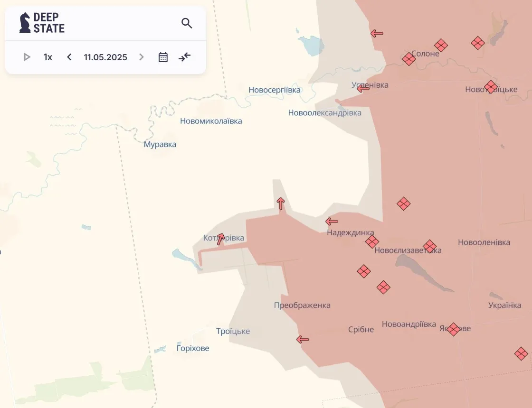Image resolution: width=532 pixels, height=408 pixels.
Task: Click the attack arrow west of Надеждинка
Action: 332,221
